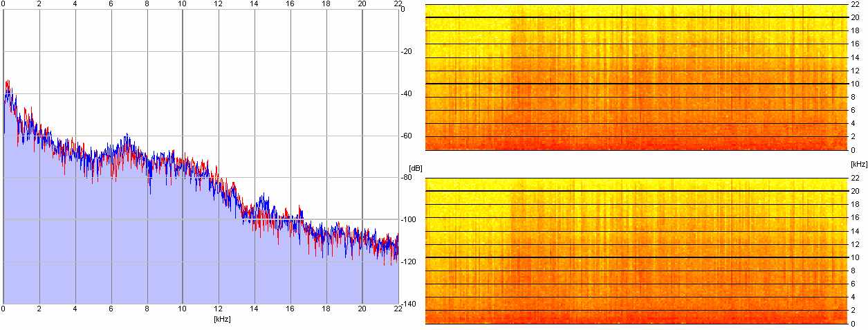Click the "-80" dB scale value
The height and width of the screenshot is (330, 868).
click(407, 178)
